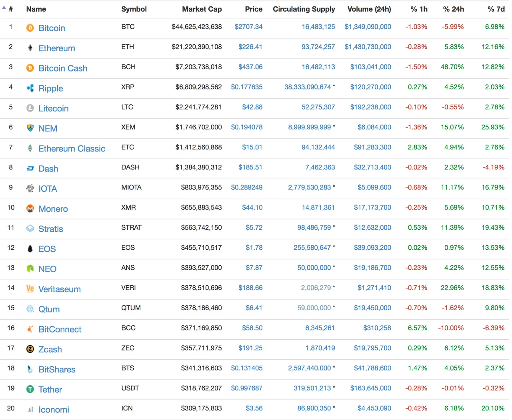
Task: Click Bitcoin market cap $44,625,423,638
Action: pyautogui.click(x=197, y=27)
